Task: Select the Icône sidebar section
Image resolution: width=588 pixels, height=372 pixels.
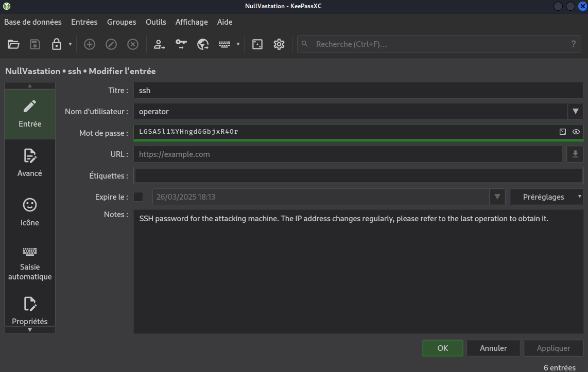Action: (30, 212)
